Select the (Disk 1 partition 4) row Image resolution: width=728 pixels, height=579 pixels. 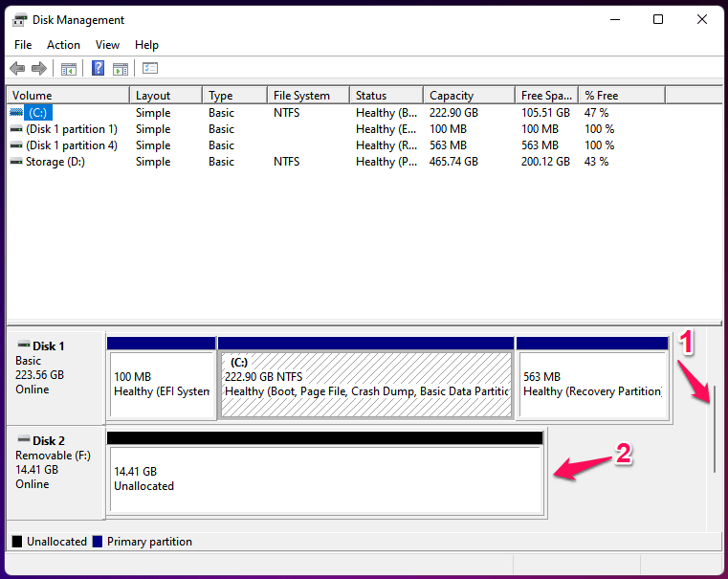pyautogui.click(x=72, y=145)
